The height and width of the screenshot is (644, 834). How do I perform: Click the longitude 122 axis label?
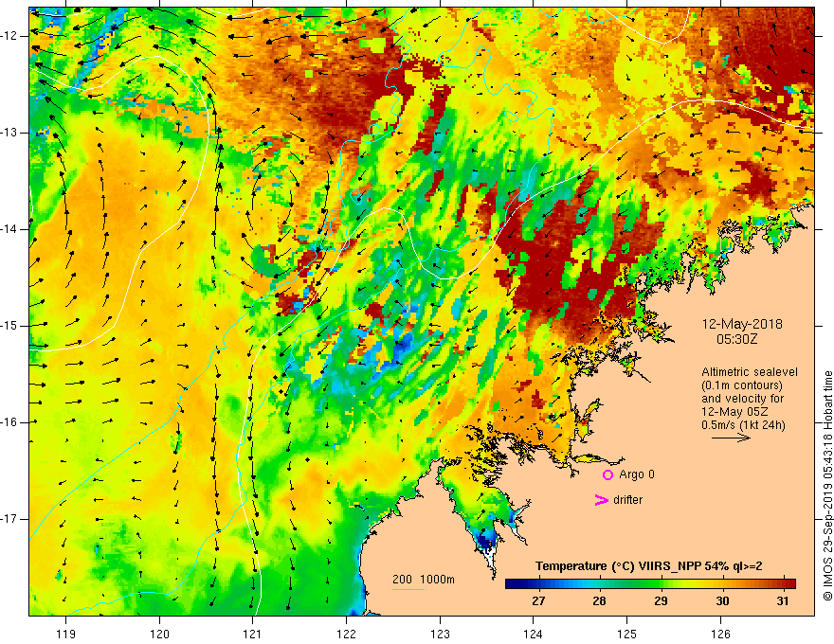[x=346, y=634]
